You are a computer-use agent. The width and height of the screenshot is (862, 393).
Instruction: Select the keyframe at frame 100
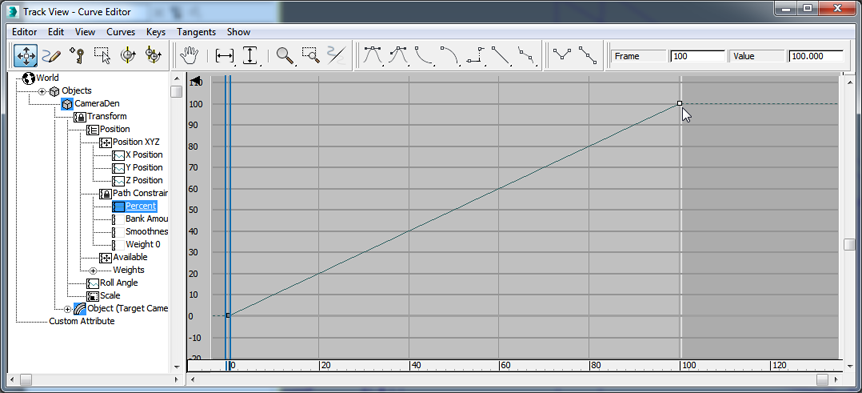[679, 103]
